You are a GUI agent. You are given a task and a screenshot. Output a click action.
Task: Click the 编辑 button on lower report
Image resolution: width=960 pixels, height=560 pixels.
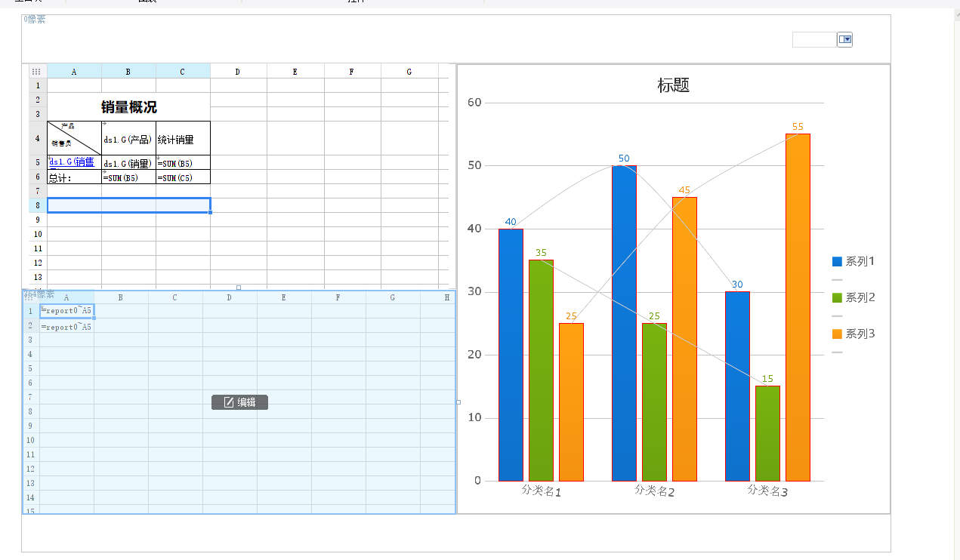point(239,402)
